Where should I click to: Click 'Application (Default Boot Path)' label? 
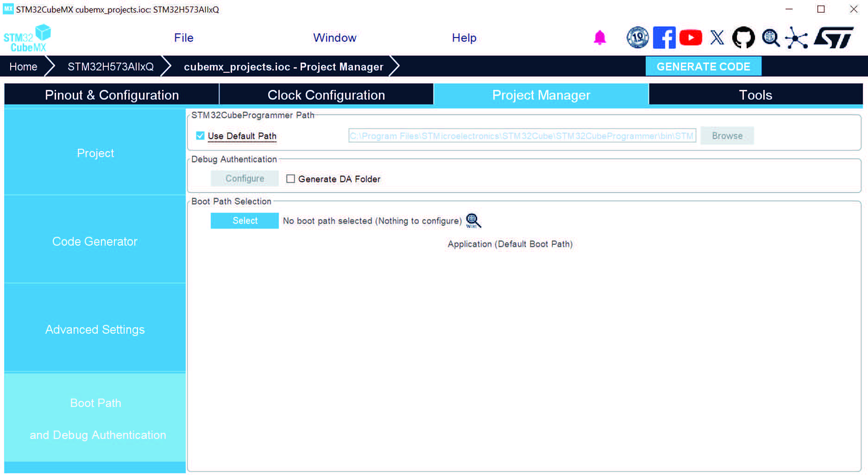[x=510, y=244]
